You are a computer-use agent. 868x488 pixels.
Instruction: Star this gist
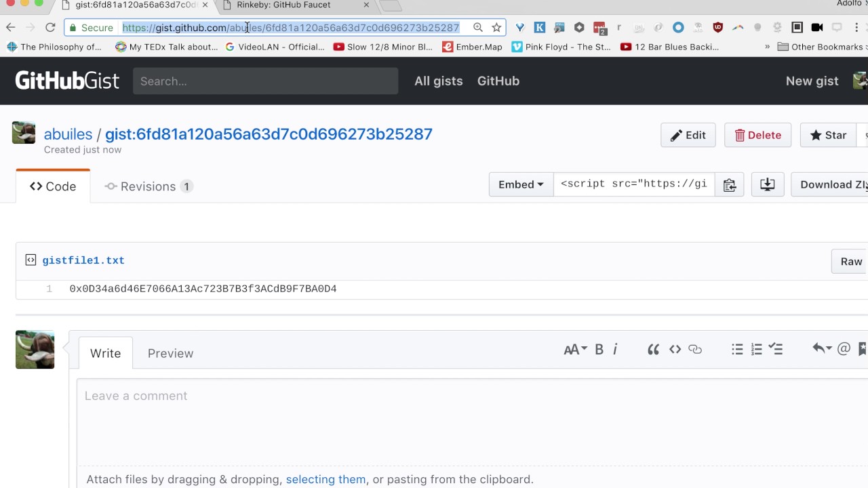(828, 135)
